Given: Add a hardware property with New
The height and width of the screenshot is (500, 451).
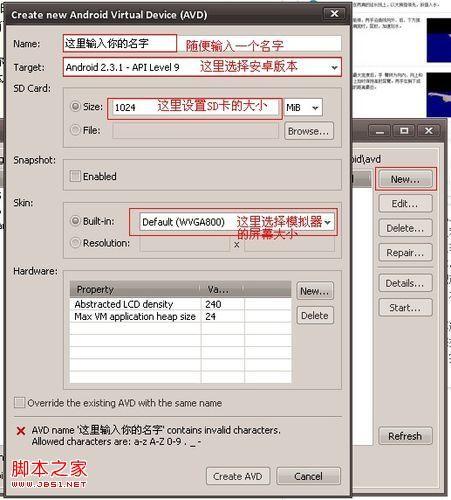Looking at the screenshot, I should click(315, 291).
